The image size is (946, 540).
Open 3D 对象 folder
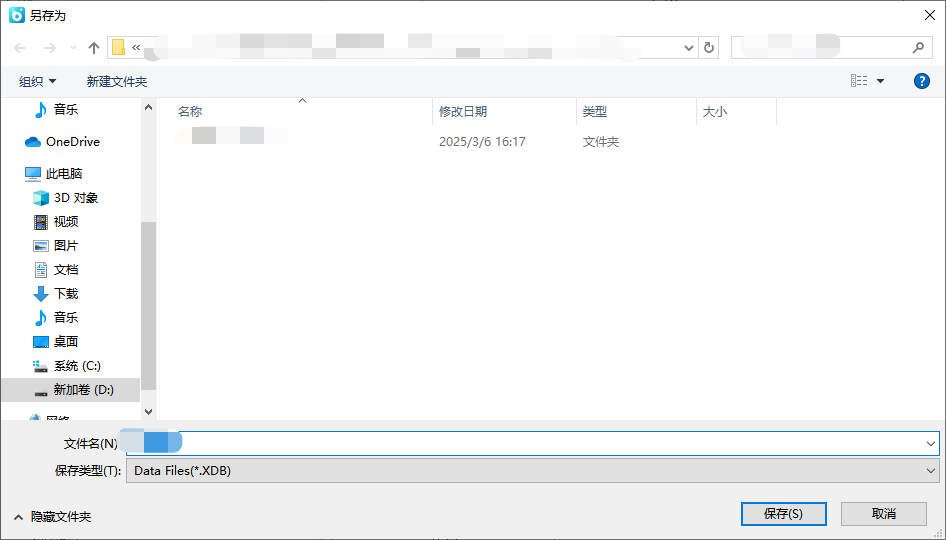tap(76, 198)
